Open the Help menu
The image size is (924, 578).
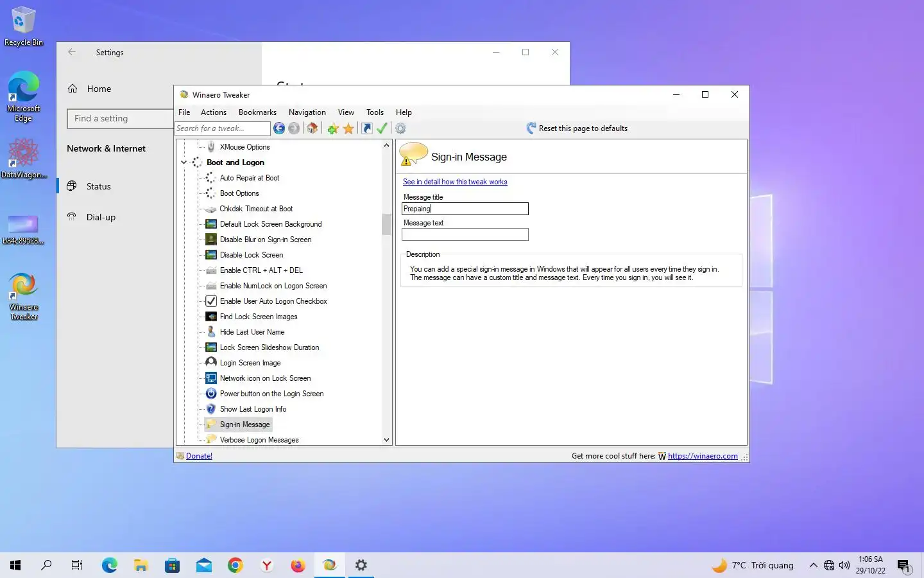coord(404,112)
